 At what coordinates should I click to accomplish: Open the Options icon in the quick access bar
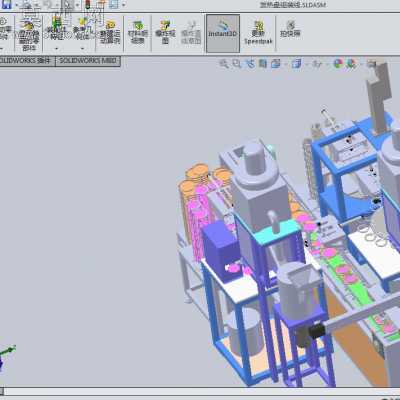point(113,4)
